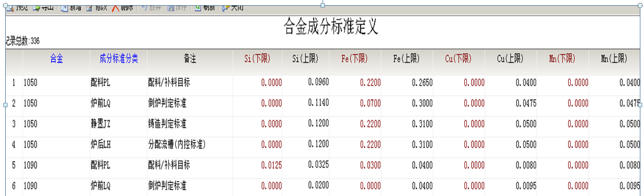
Task: Click the Si(下限) column header
Action: 257,59
